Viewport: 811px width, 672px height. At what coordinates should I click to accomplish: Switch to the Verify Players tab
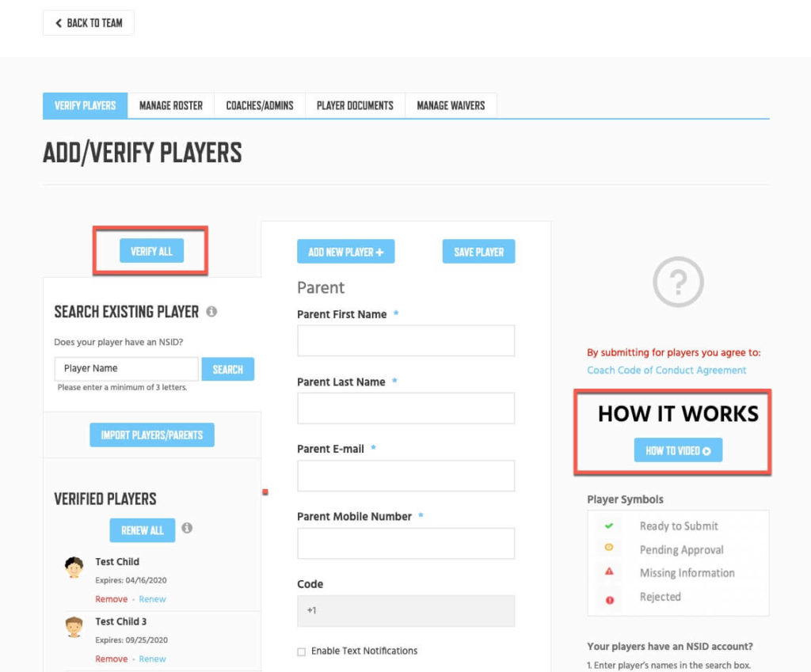coord(86,106)
